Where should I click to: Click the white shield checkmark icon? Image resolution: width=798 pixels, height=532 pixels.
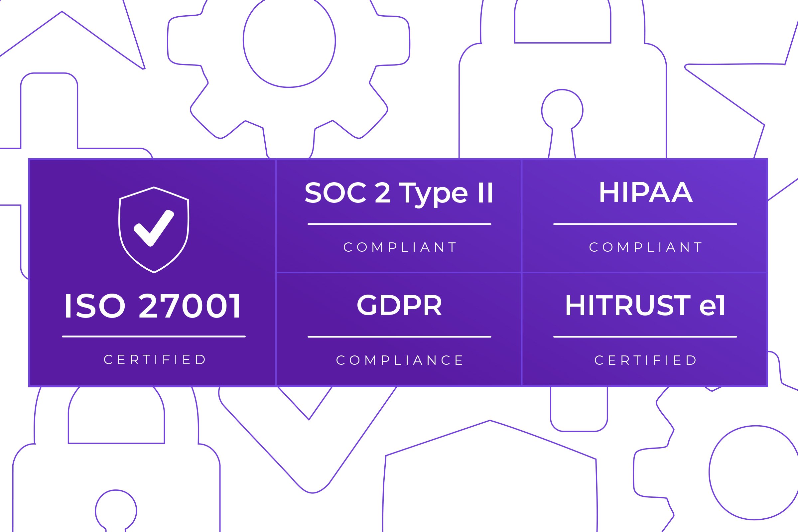tap(154, 229)
